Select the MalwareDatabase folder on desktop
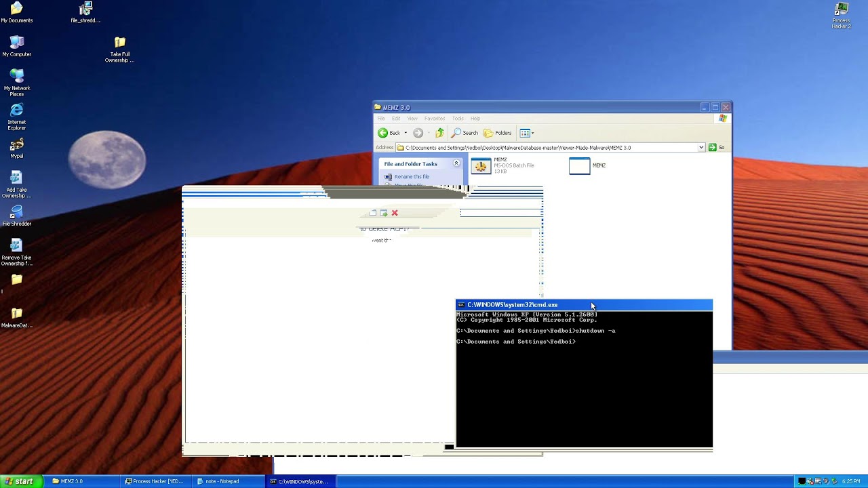Viewport: 868px width, 488px height. tap(16, 317)
